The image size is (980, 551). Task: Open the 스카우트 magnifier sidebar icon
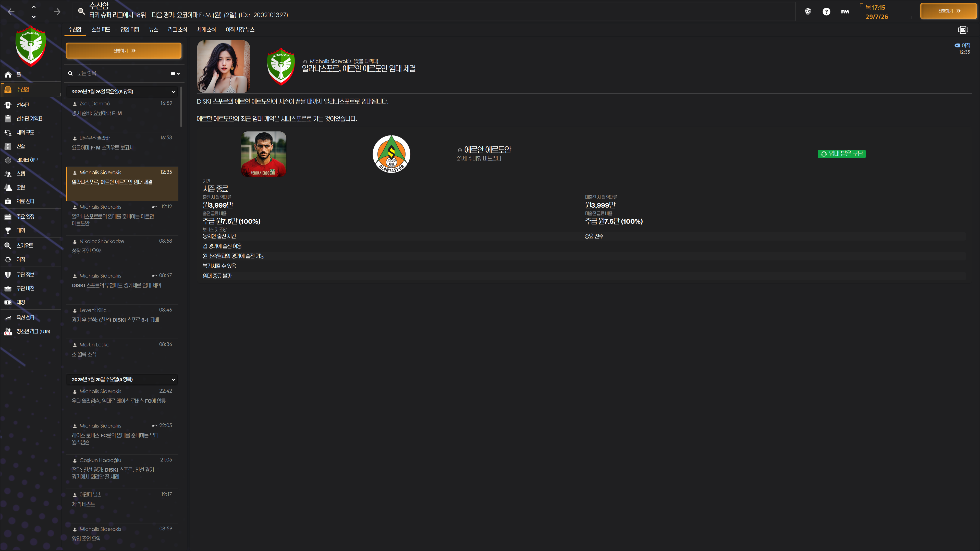pyautogui.click(x=8, y=246)
